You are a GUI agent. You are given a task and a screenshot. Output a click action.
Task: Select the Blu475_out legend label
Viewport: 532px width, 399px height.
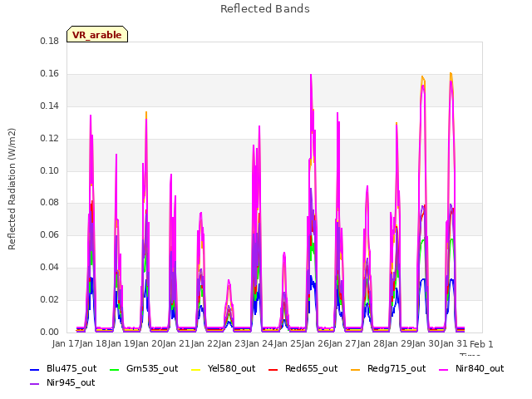point(71,368)
